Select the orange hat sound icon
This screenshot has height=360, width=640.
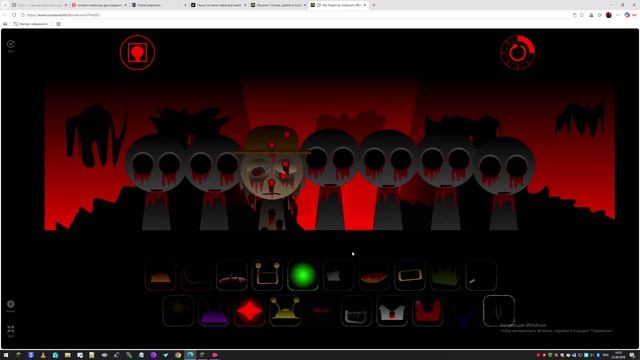point(160,276)
